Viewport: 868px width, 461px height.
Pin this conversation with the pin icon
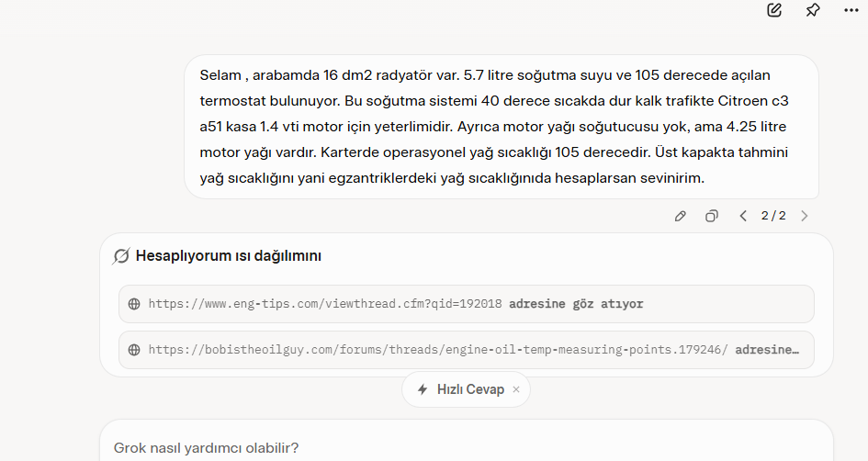pos(813,10)
